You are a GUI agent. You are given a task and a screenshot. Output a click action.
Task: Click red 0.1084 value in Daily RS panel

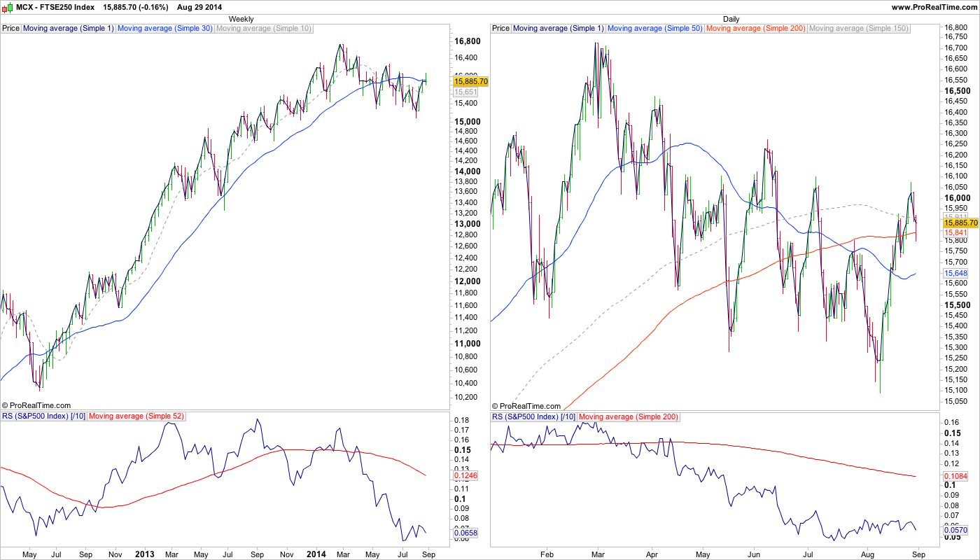point(955,476)
